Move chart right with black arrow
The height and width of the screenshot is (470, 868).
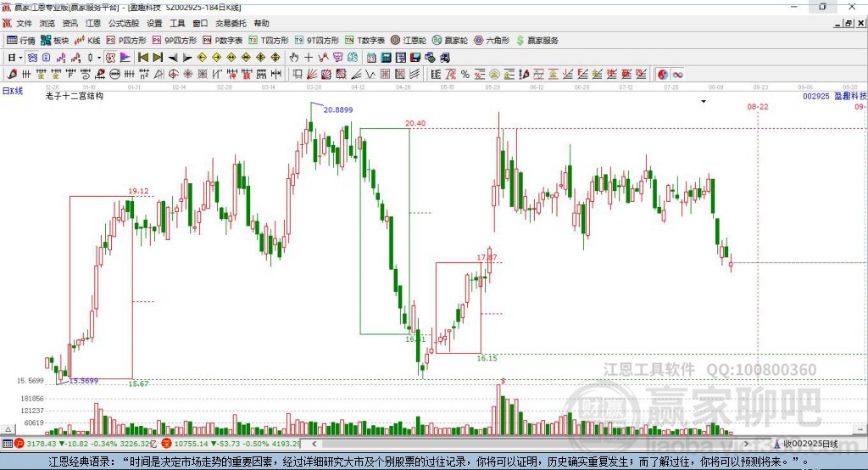(187, 58)
